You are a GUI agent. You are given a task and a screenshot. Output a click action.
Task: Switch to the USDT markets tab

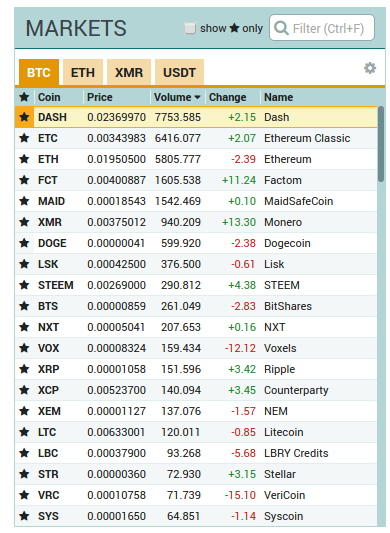click(180, 72)
